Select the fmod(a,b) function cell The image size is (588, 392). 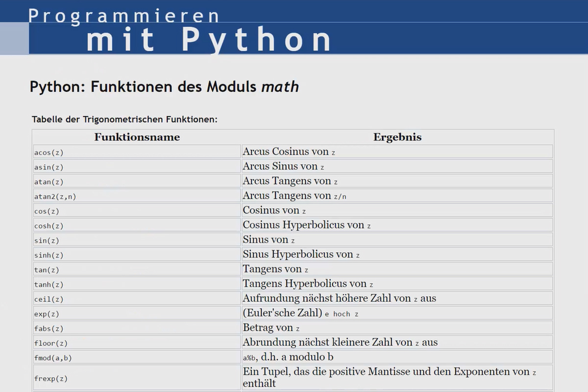tap(137, 358)
